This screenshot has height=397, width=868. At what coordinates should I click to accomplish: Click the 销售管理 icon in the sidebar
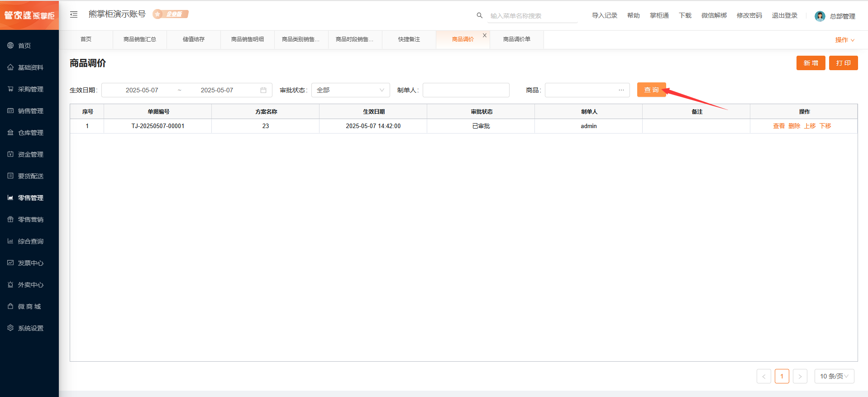click(x=10, y=110)
